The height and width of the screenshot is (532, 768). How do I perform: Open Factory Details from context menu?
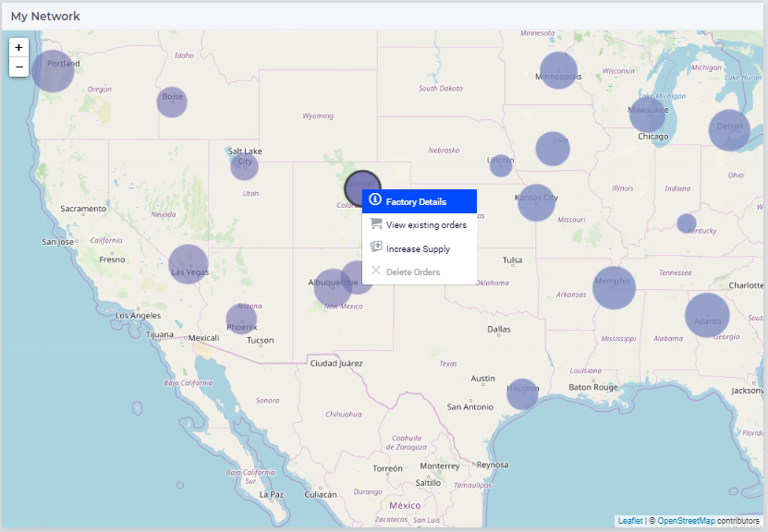click(x=420, y=201)
